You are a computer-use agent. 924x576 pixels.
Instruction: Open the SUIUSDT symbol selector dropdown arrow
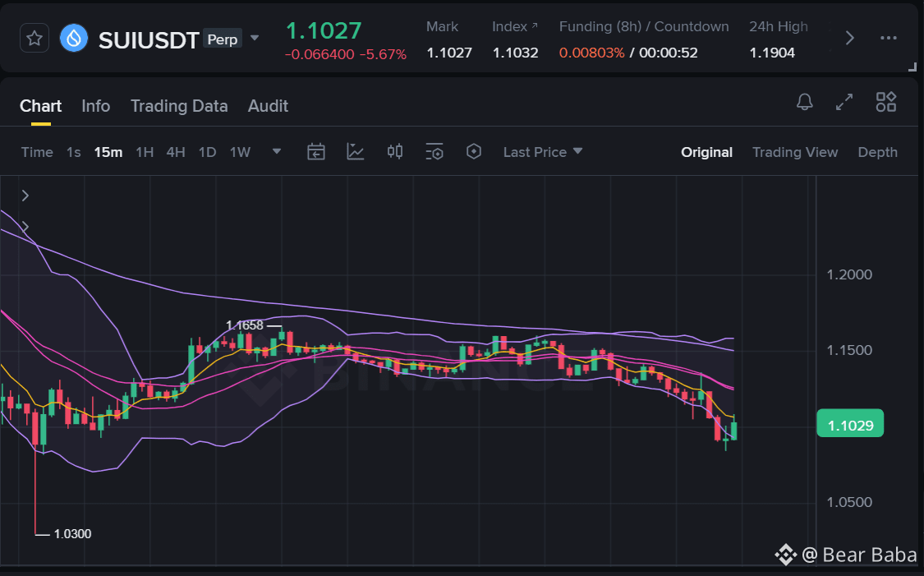coord(255,39)
